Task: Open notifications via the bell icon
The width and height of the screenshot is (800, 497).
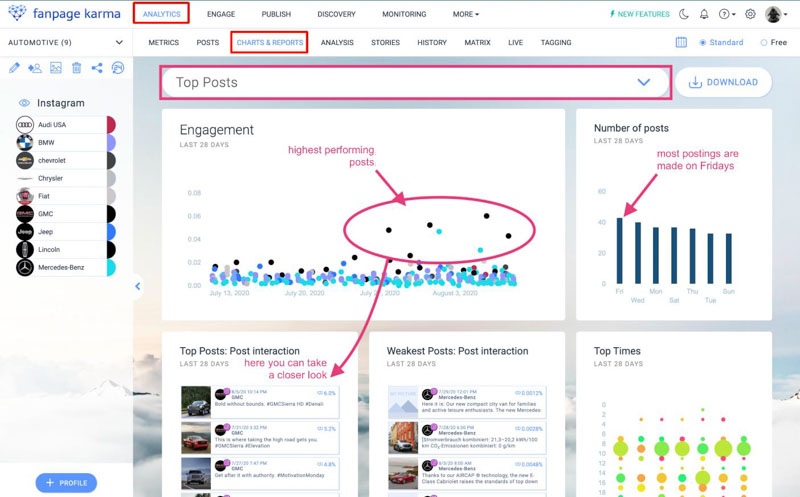Action: [x=704, y=15]
